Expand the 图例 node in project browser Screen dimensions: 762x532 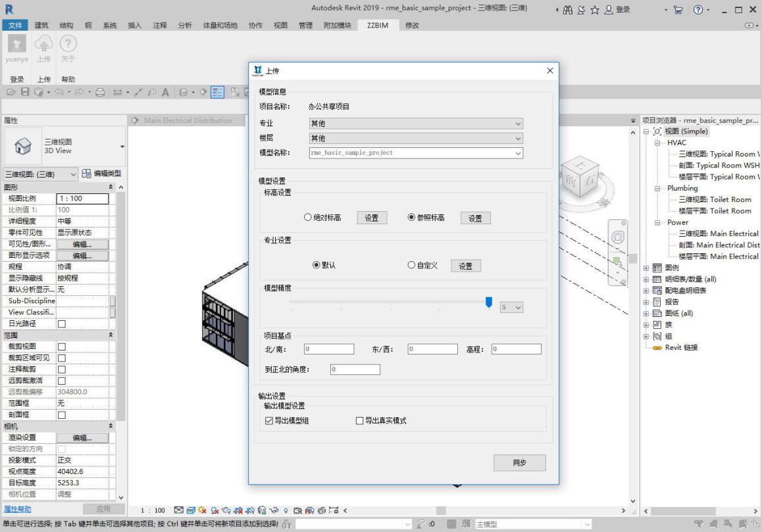tap(646, 268)
